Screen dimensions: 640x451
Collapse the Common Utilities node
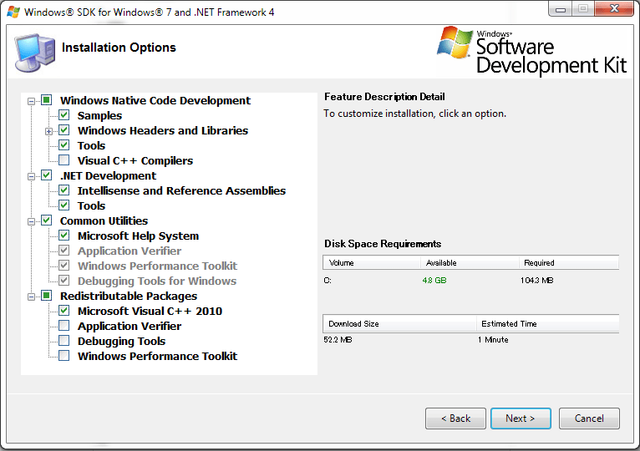31,222
